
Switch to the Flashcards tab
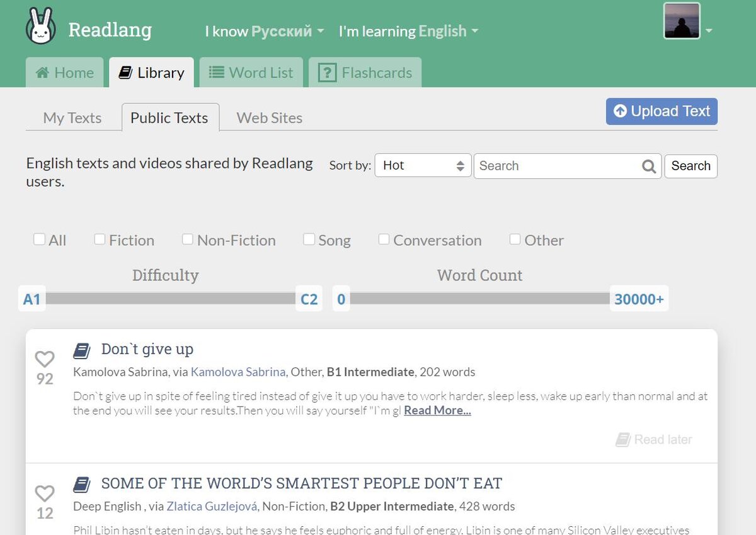point(365,72)
